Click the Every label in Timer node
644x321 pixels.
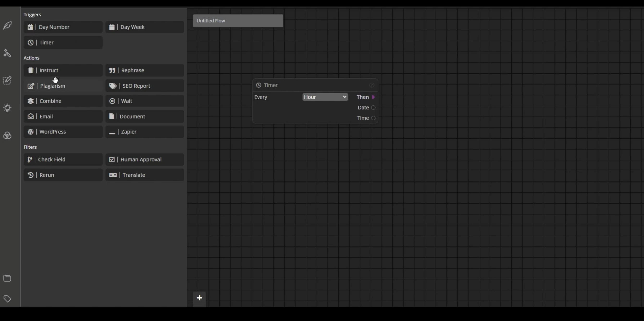point(261,97)
